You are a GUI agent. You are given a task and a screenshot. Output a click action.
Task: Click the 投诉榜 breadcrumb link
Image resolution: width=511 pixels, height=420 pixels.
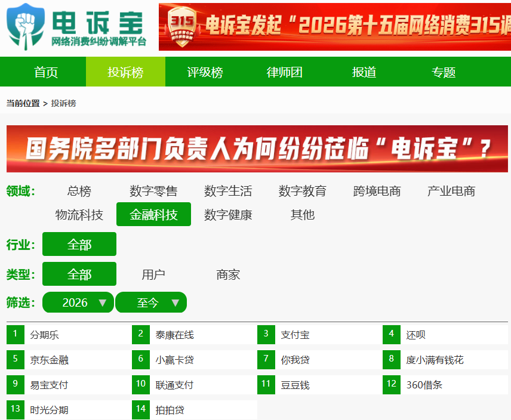point(63,103)
